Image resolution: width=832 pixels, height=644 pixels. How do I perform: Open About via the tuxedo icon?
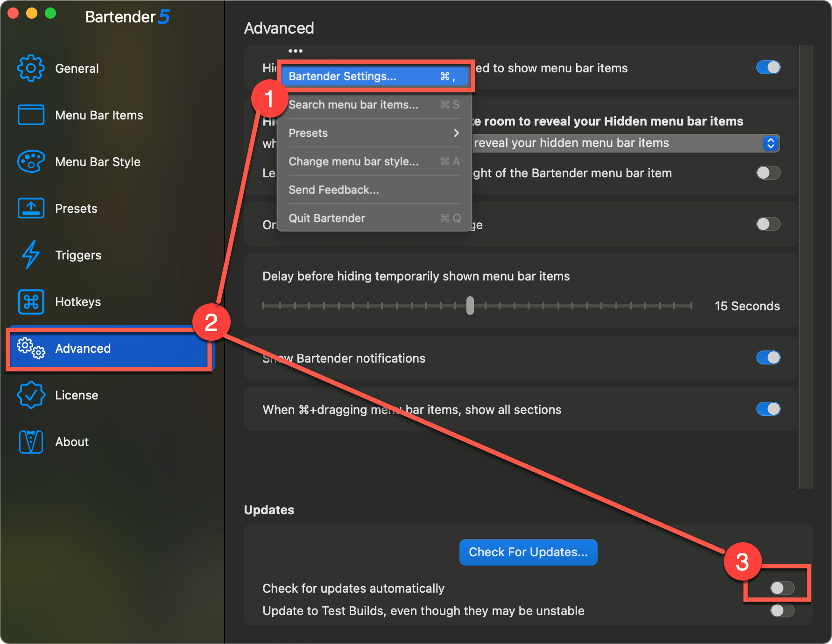31,441
